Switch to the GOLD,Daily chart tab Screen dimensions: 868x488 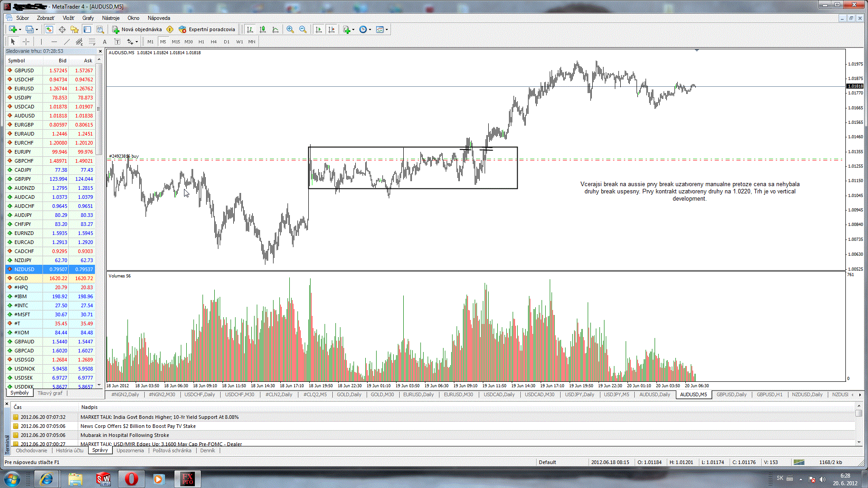coord(349,394)
